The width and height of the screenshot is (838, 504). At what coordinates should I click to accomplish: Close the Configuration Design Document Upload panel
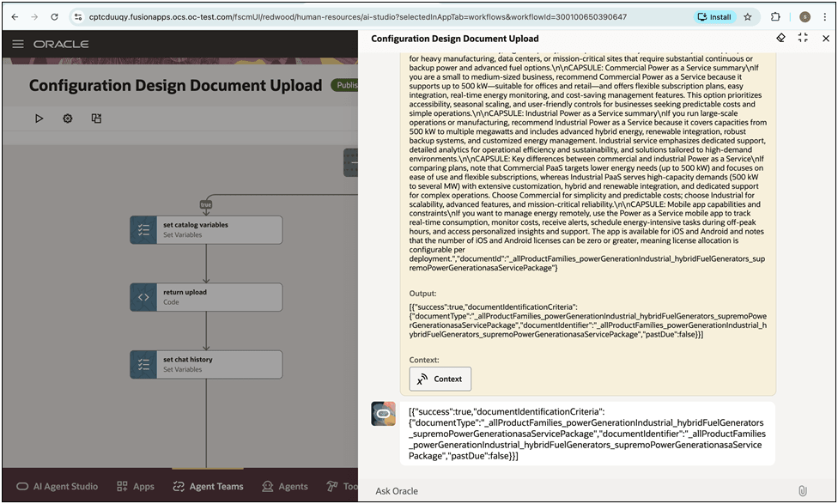(x=826, y=38)
